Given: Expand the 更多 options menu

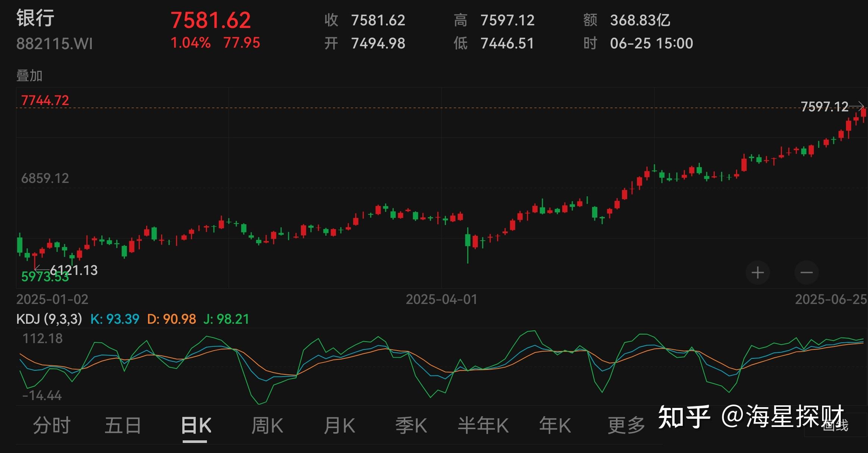Looking at the screenshot, I should click(626, 425).
